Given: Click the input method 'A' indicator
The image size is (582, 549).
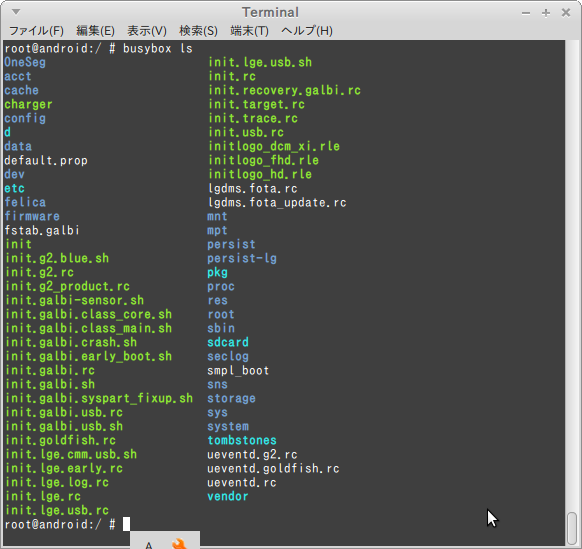Looking at the screenshot, I should [149, 545].
